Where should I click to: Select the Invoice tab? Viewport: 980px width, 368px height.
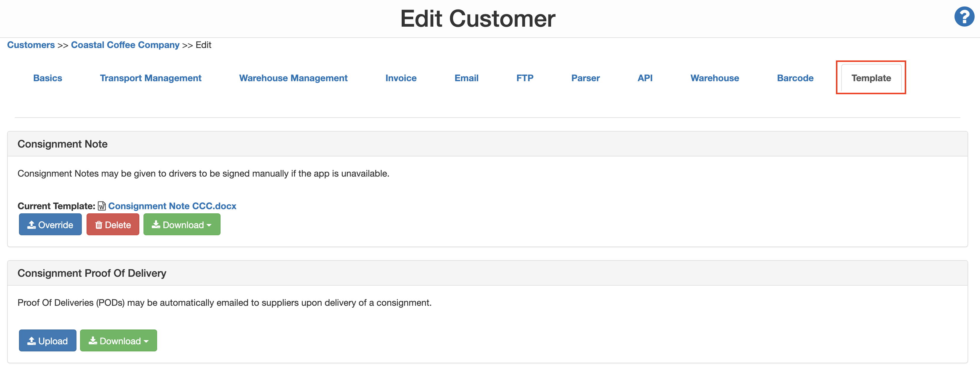click(400, 78)
